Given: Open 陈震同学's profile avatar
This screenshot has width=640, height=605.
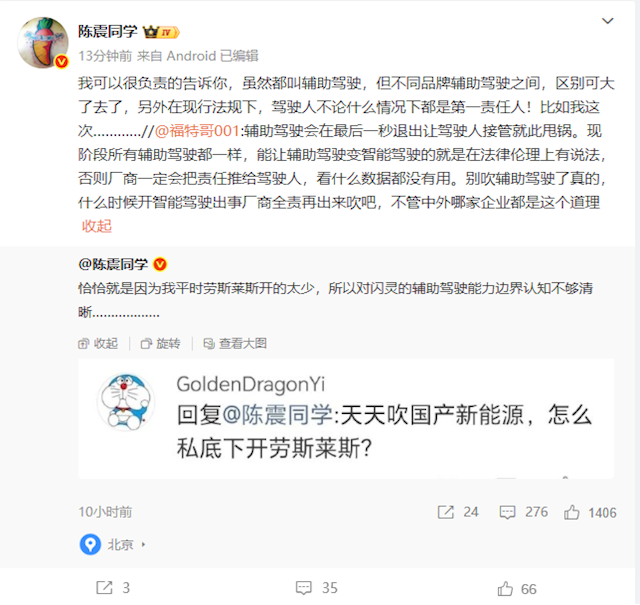Looking at the screenshot, I should 43,42.
